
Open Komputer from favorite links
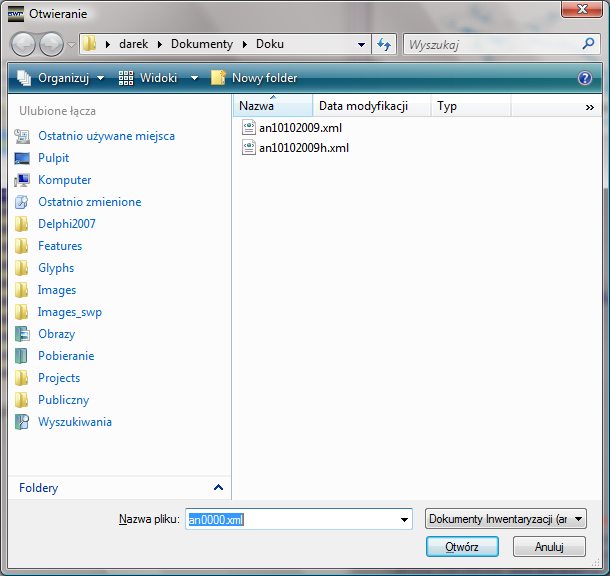point(64,180)
